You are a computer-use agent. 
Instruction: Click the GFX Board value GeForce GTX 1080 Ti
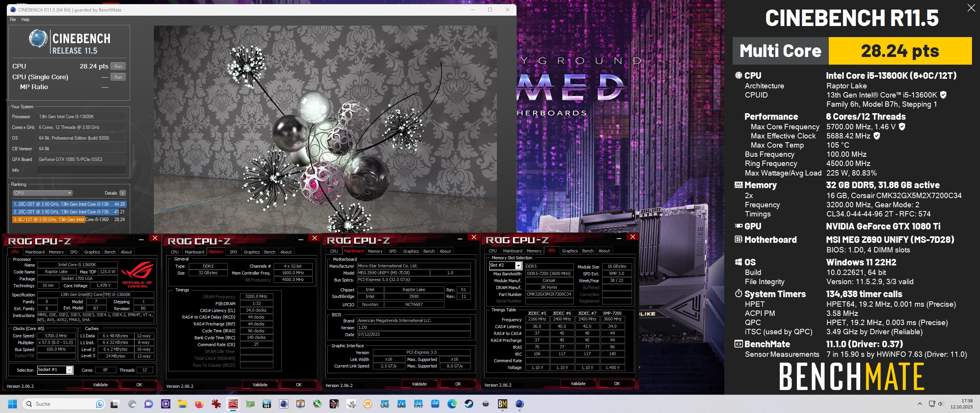coord(82,159)
